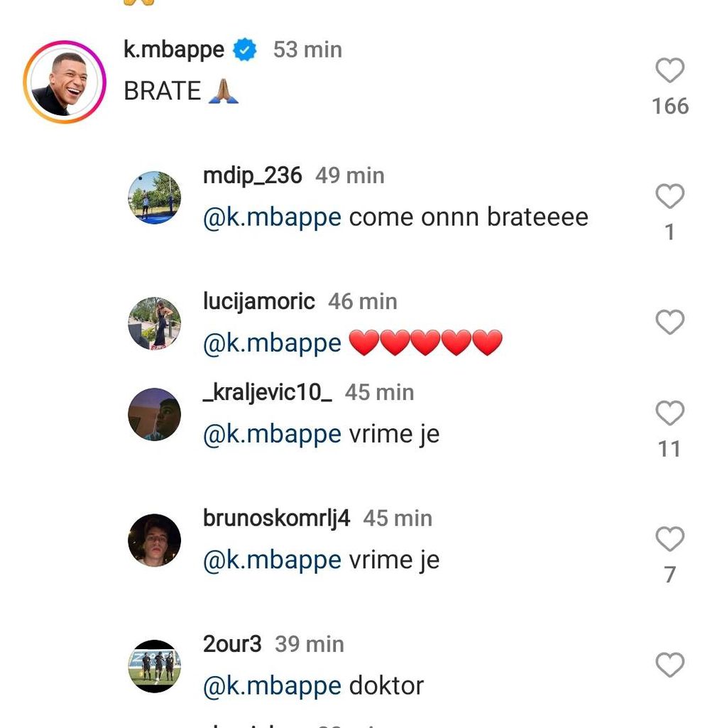This screenshot has width=727, height=728.
Task: Tap a red heart emoji in lucijamoric's comment
Action: coord(426,342)
